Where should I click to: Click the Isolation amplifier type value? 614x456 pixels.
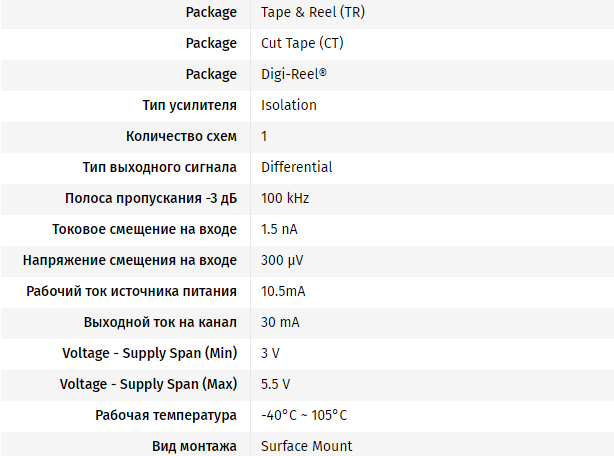pyautogui.click(x=289, y=105)
